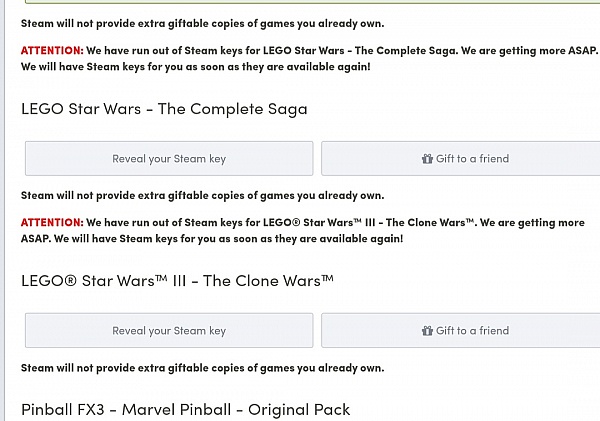Select the LEGO Star Wars - The Complete Saga heading

[x=164, y=109]
